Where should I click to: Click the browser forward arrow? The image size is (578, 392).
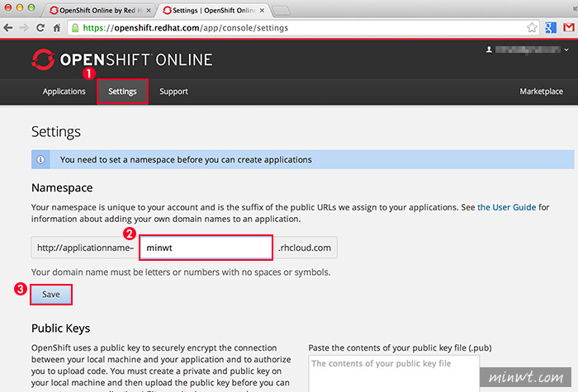tap(24, 27)
